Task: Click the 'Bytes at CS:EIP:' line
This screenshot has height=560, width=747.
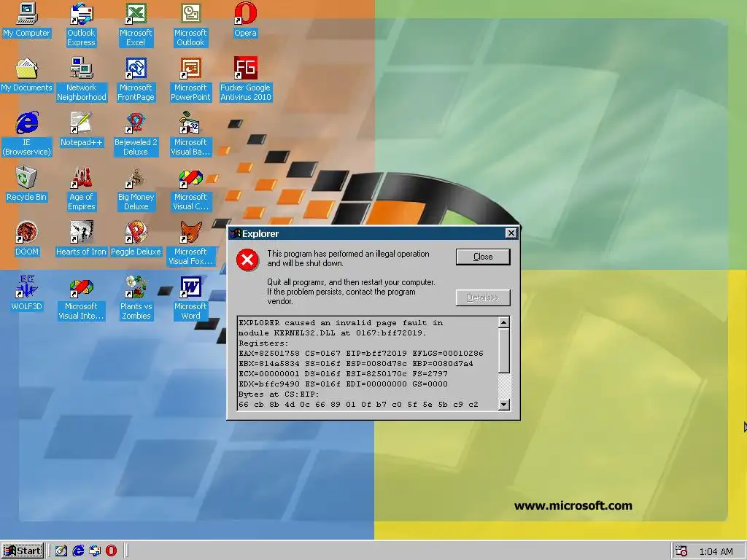Action: [x=279, y=394]
